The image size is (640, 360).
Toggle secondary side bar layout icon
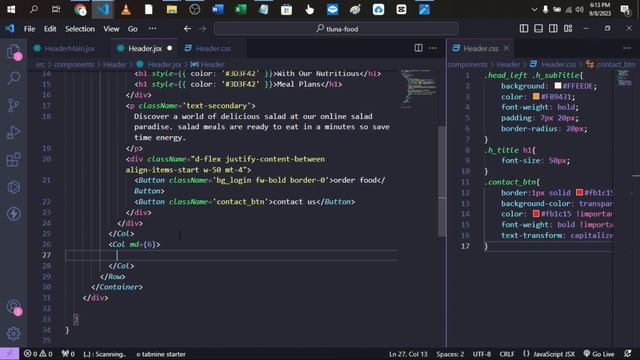pos(553,29)
